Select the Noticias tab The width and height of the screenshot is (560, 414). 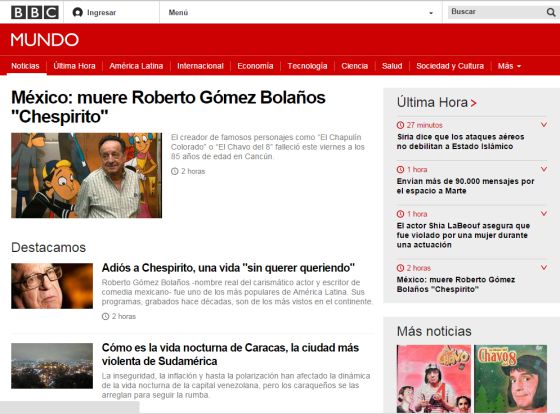coord(25,66)
